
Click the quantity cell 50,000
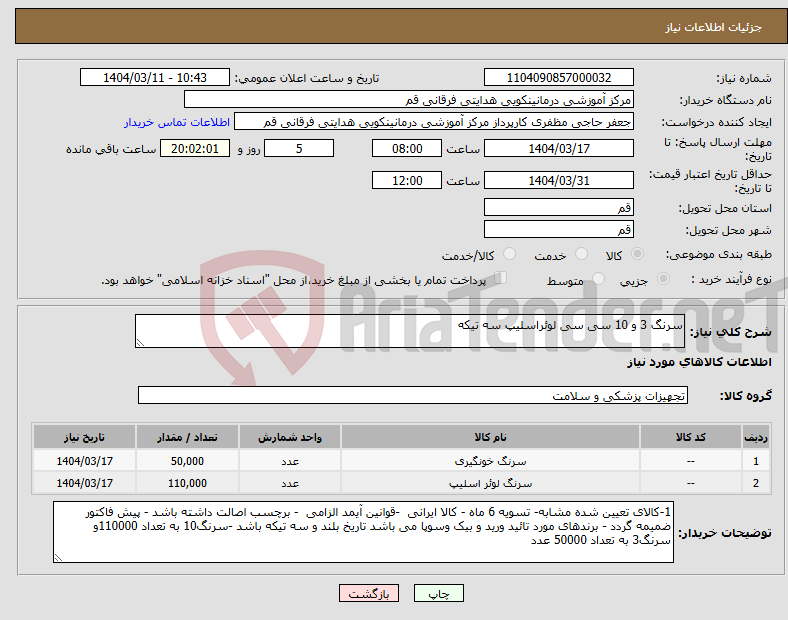pyautogui.click(x=187, y=461)
